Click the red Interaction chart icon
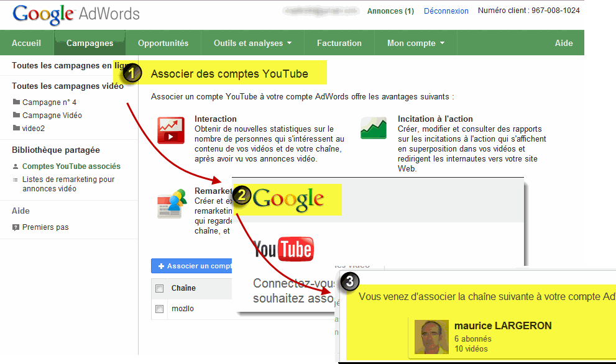The width and height of the screenshot is (616, 364). (171, 130)
